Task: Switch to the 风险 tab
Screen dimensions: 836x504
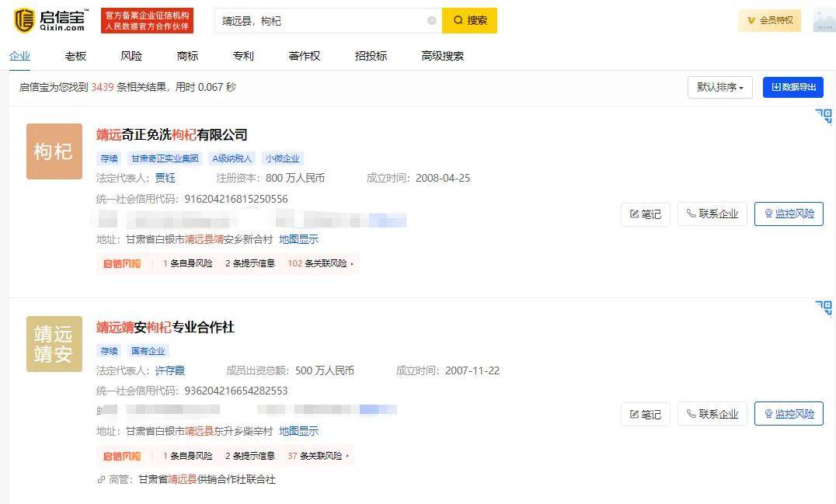Action: coord(131,56)
